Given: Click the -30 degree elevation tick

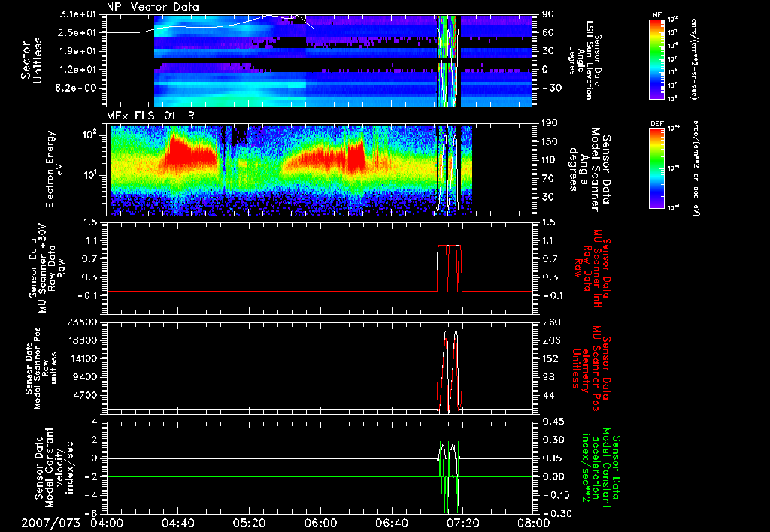Looking at the screenshot, I should point(551,88).
